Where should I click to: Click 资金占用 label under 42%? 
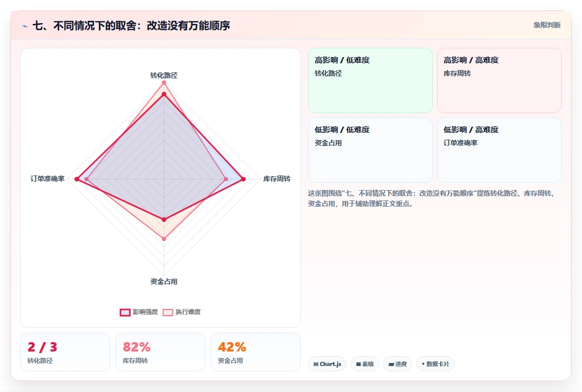(x=230, y=360)
